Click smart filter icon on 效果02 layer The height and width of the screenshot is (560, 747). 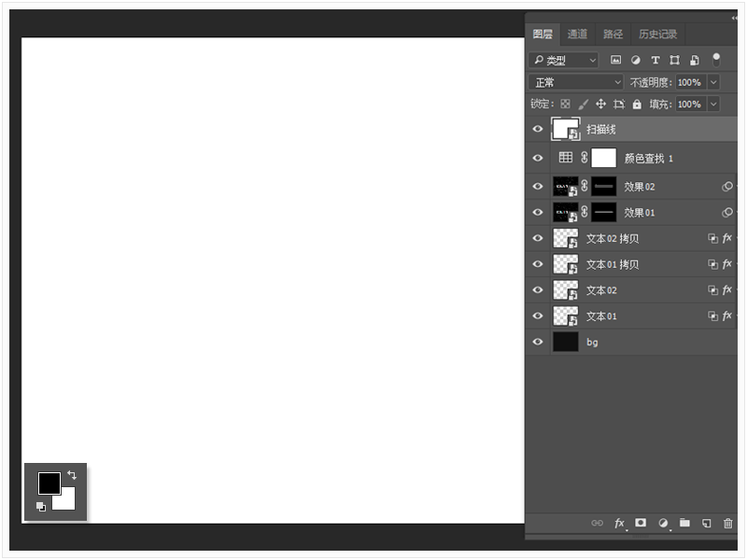727,186
